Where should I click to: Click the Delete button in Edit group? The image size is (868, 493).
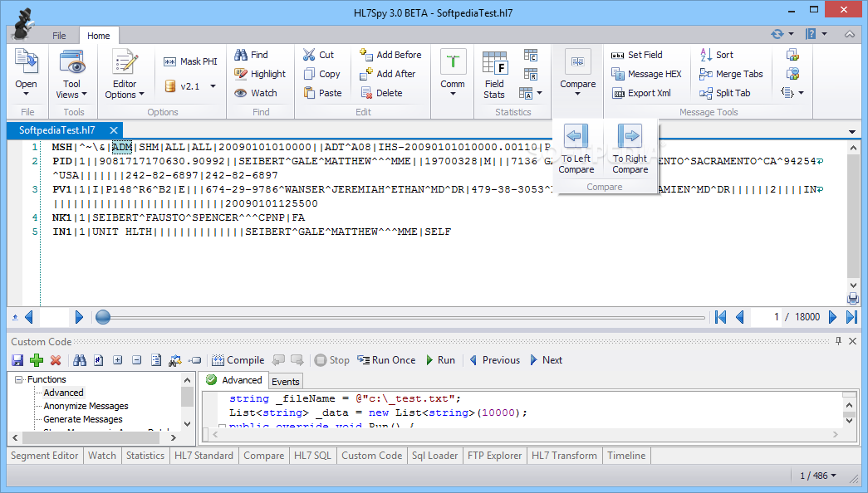pos(381,93)
